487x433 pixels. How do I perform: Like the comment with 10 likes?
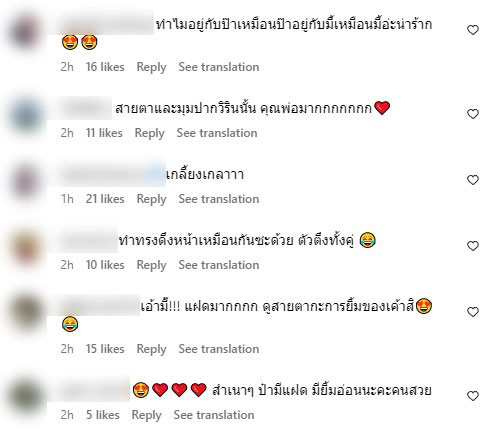[x=472, y=246]
